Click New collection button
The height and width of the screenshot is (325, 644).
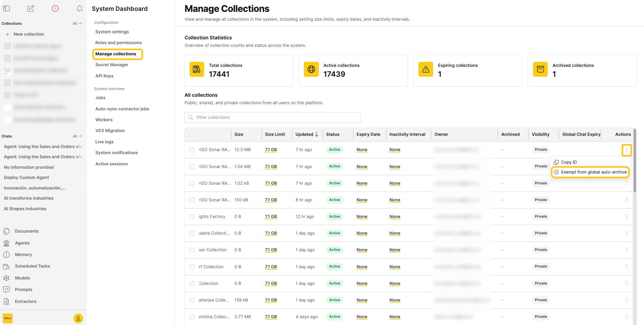click(x=29, y=34)
